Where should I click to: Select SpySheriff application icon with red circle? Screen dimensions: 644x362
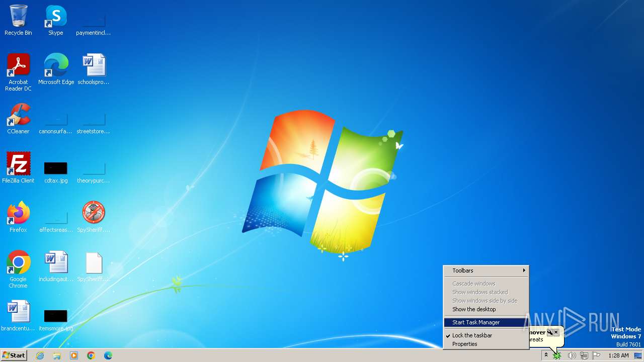[x=94, y=217]
